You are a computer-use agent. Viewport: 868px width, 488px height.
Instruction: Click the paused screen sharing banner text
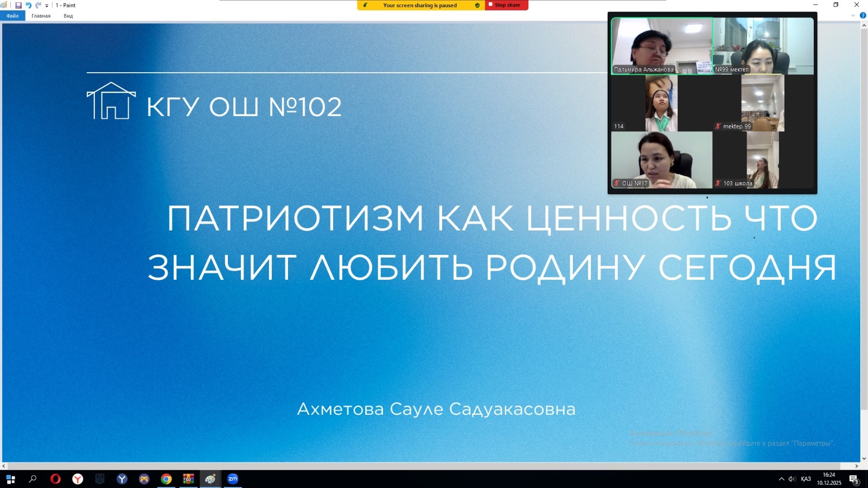point(419,5)
